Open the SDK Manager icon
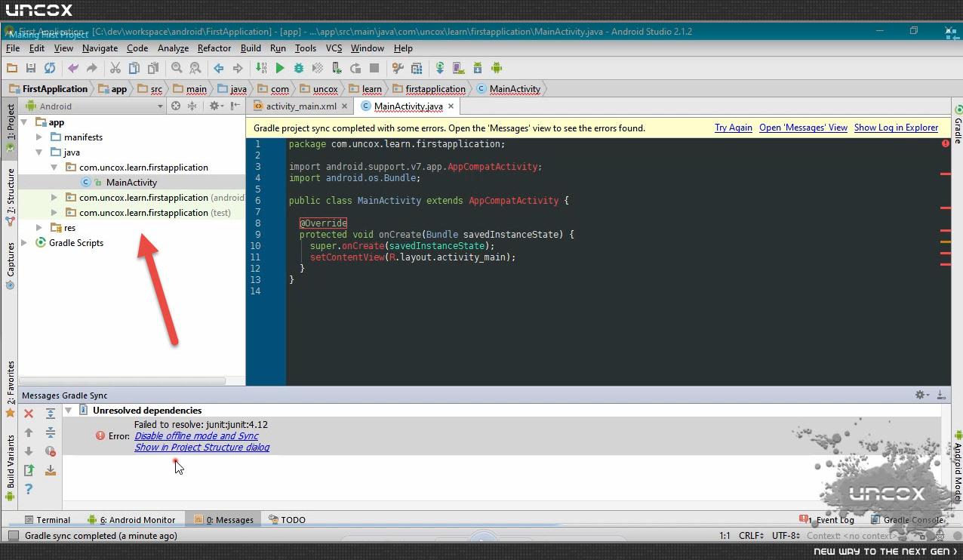This screenshot has width=963, height=560. coord(478,68)
